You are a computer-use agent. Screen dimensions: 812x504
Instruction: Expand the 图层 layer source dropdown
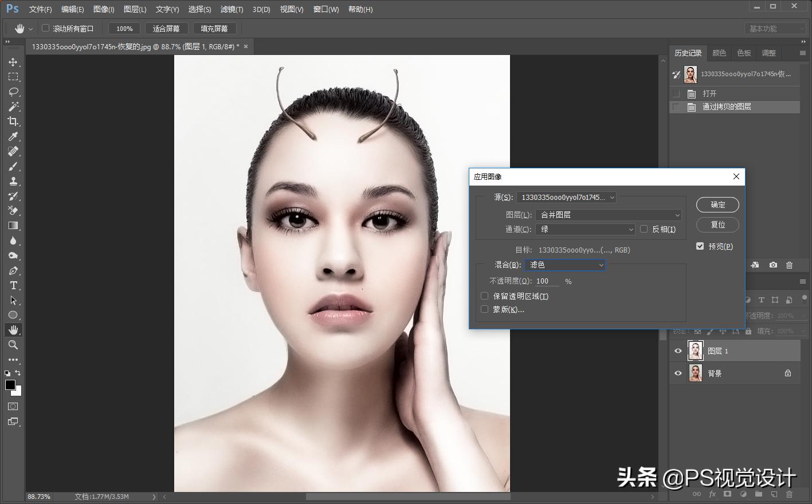coord(609,215)
